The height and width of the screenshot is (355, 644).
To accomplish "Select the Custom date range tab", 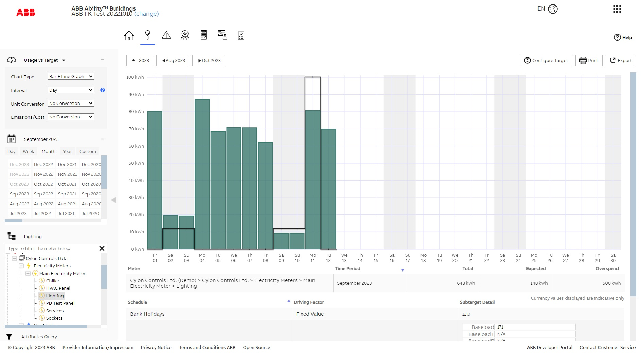I will (88, 151).
